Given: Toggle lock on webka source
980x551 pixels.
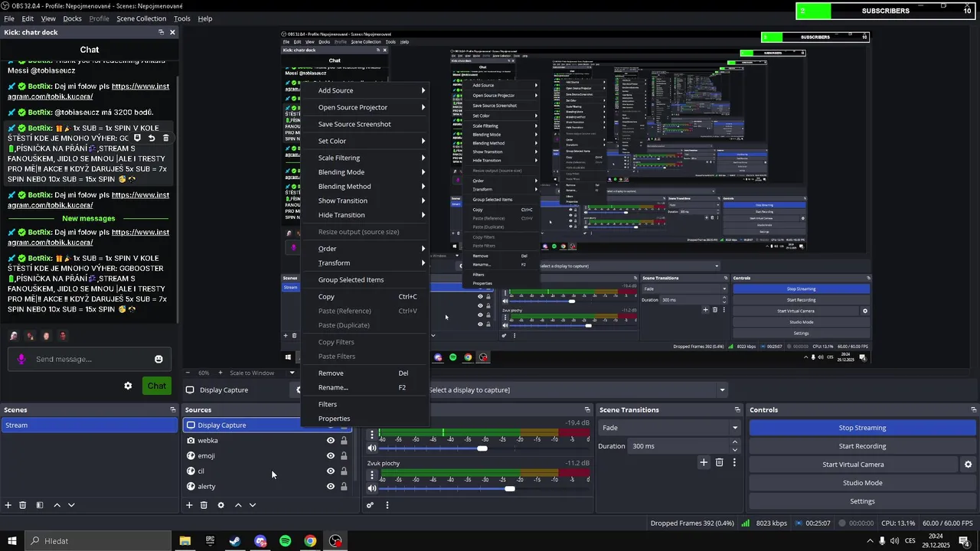Looking at the screenshot, I should click(344, 440).
